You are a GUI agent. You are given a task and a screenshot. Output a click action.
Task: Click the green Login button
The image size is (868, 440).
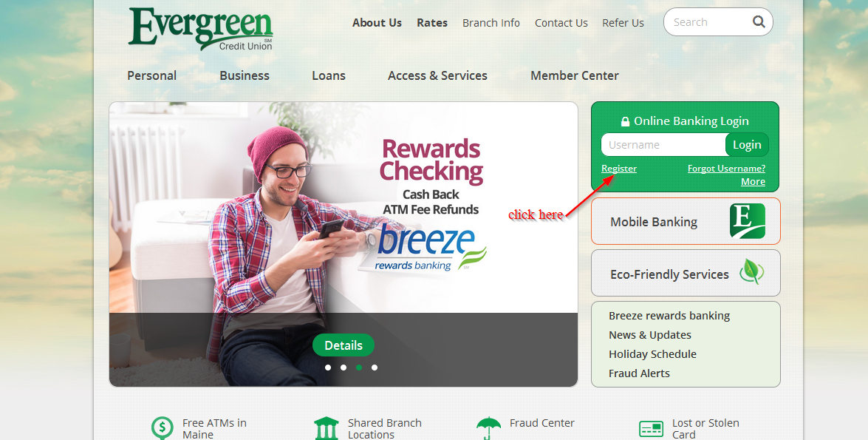(747, 145)
